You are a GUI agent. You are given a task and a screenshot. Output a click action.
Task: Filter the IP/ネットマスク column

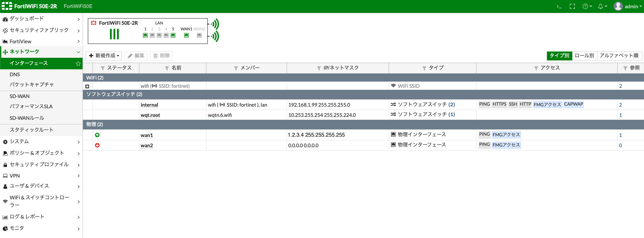[x=319, y=68]
